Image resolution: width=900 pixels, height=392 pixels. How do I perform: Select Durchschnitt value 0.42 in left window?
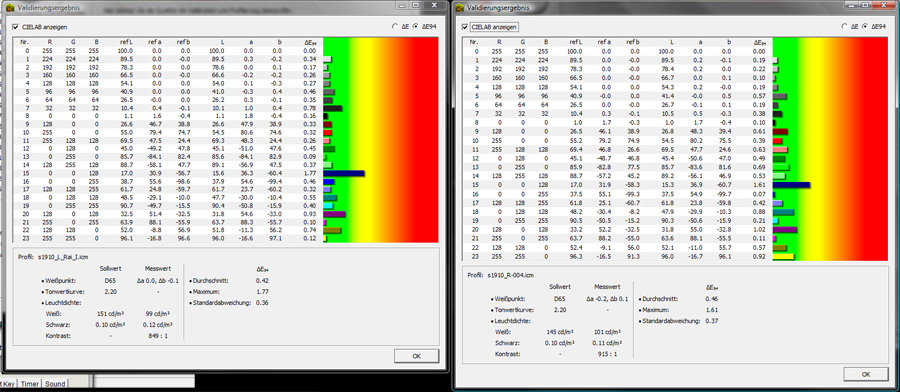(x=262, y=281)
